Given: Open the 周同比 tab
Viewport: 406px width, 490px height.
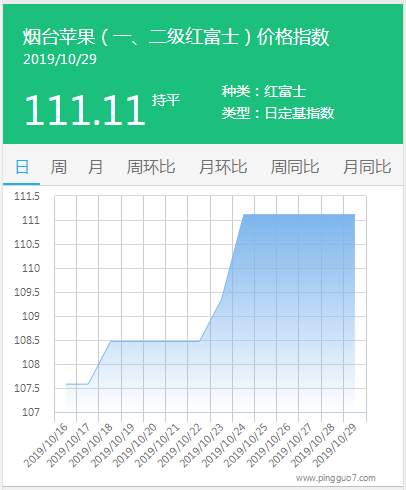Looking at the screenshot, I should click(295, 167).
